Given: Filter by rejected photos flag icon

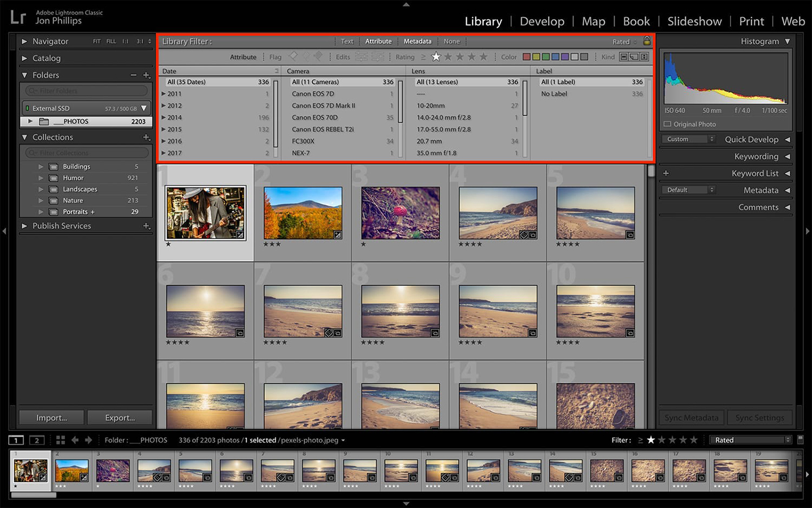Looking at the screenshot, I should (318, 56).
